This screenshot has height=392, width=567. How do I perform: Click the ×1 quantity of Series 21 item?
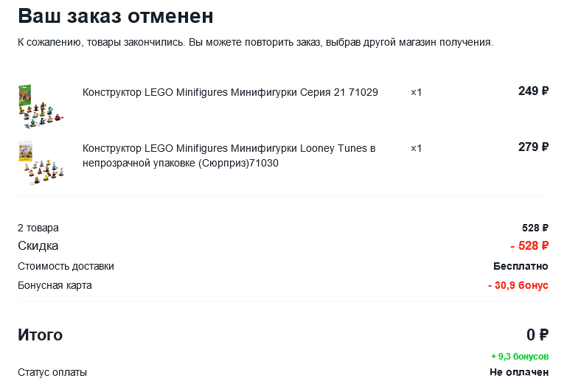click(416, 93)
